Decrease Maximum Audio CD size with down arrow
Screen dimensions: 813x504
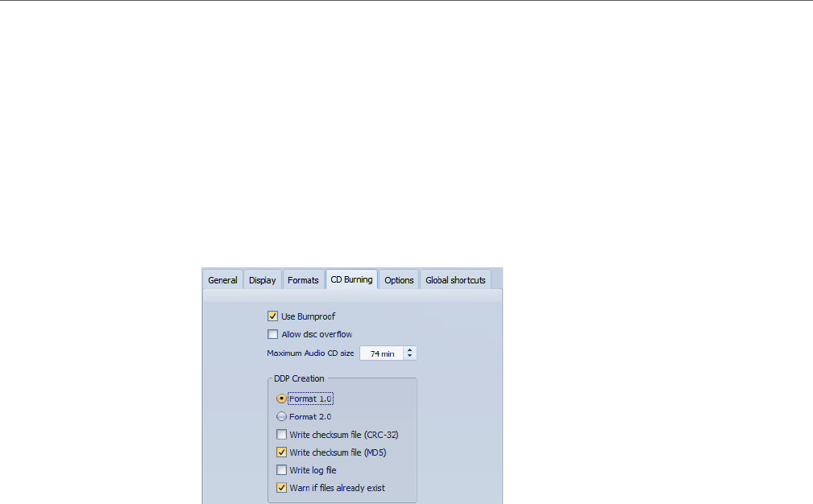[x=409, y=357]
